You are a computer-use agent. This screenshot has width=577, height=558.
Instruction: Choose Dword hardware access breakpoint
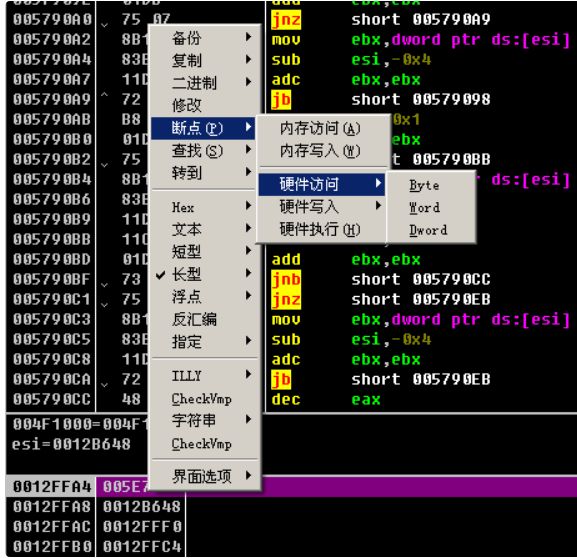pos(431,230)
